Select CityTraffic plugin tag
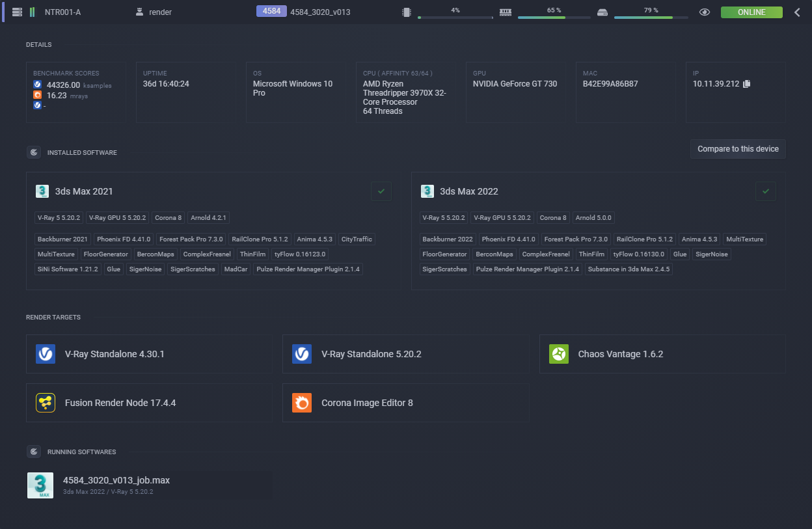The height and width of the screenshot is (529, 812). click(x=357, y=239)
